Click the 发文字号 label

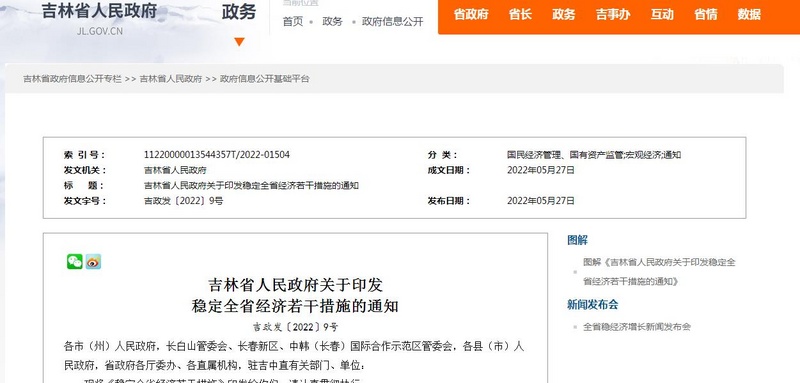85,200
